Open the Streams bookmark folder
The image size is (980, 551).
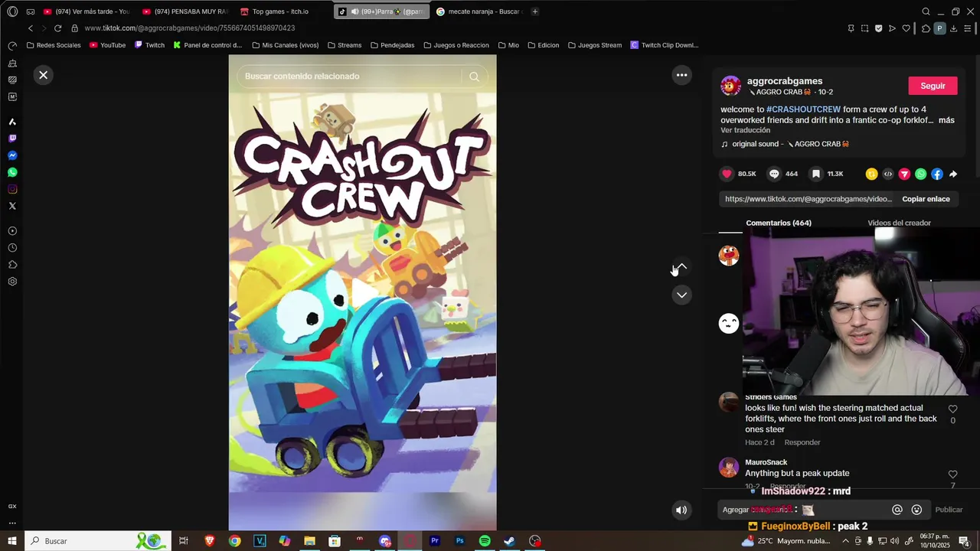[x=344, y=45]
